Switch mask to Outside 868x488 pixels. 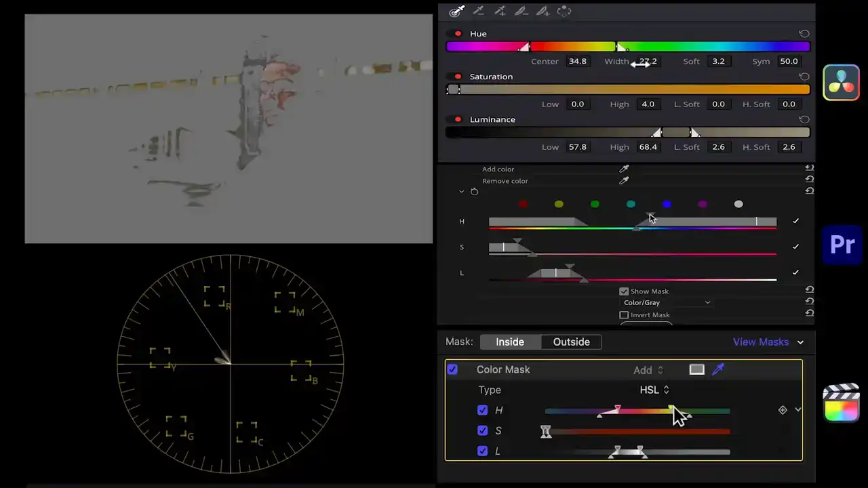[x=571, y=342]
